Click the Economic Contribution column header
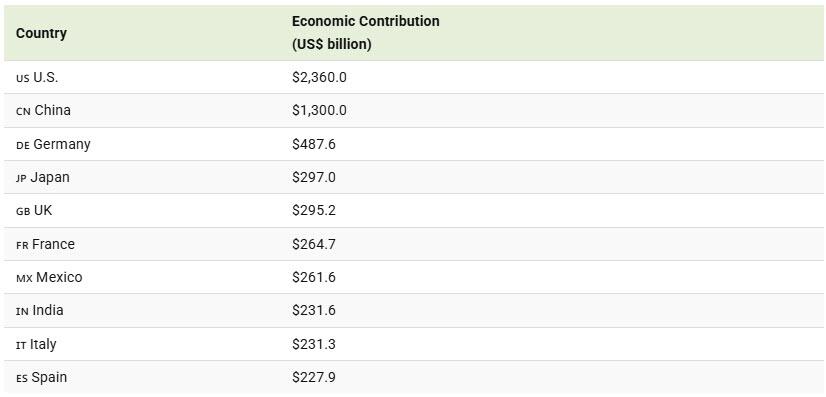Screen dimensions: 826x397 pyautogui.click(x=366, y=33)
